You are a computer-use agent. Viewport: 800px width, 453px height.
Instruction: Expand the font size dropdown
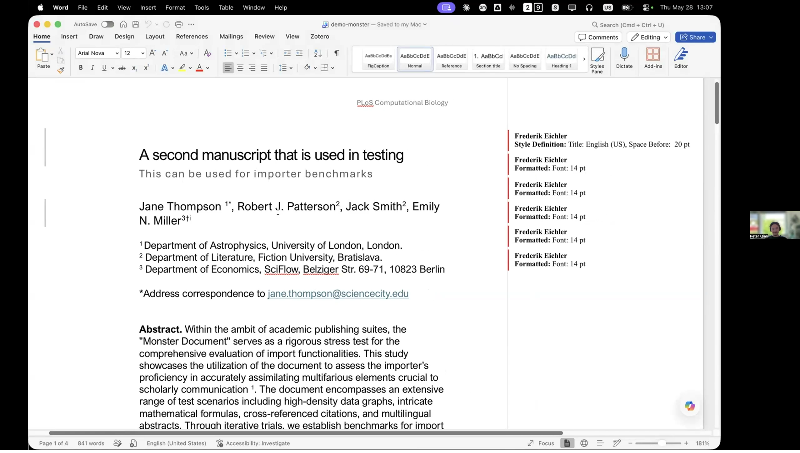pyautogui.click(x=142, y=53)
